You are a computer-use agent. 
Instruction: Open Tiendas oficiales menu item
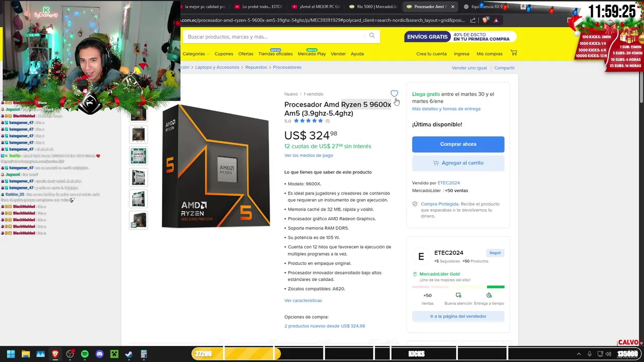[x=275, y=54]
